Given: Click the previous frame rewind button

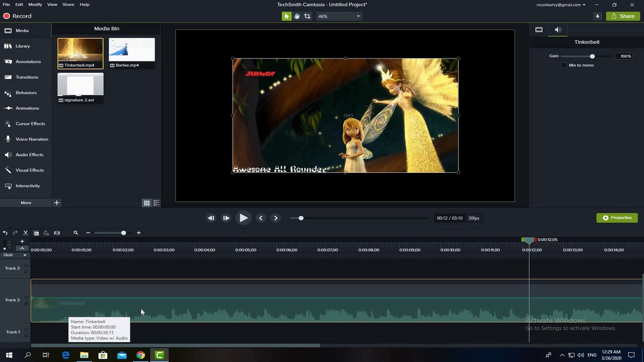Looking at the screenshot, I should coord(211,218).
